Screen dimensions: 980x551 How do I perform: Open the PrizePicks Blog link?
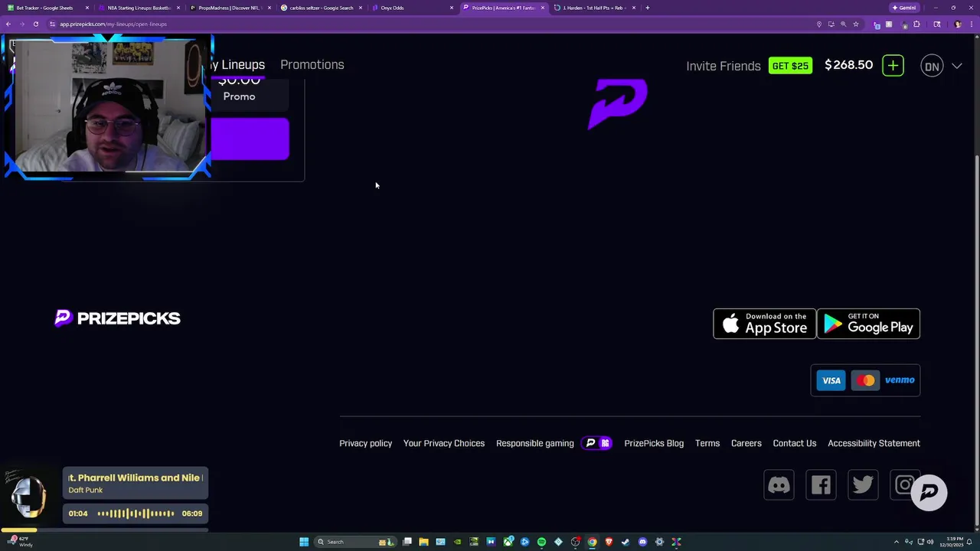(x=654, y=443)
